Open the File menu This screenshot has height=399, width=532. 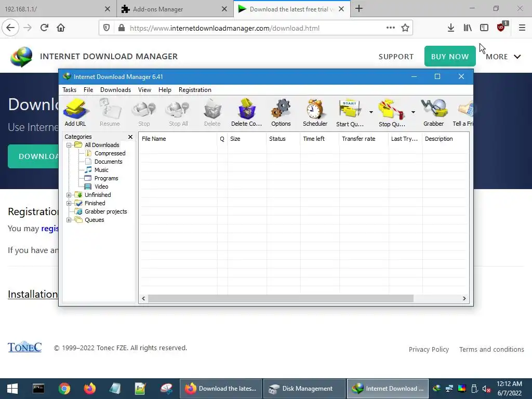88,90
